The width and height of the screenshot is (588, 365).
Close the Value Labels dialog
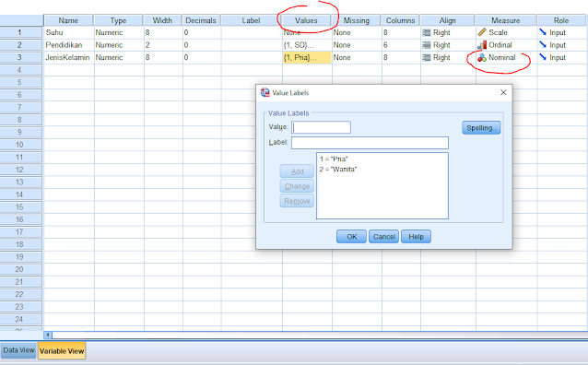[503, 92]
